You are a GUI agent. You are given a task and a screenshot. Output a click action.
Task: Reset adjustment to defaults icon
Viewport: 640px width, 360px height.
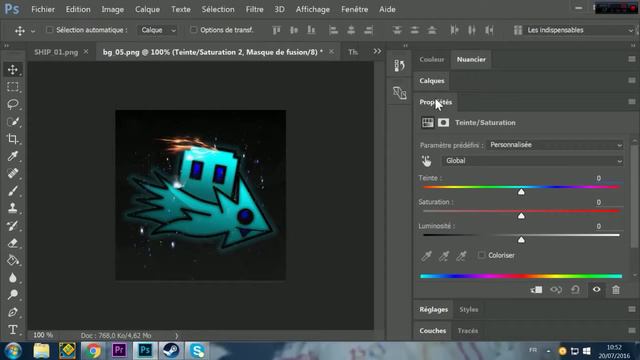pos(576,290)
